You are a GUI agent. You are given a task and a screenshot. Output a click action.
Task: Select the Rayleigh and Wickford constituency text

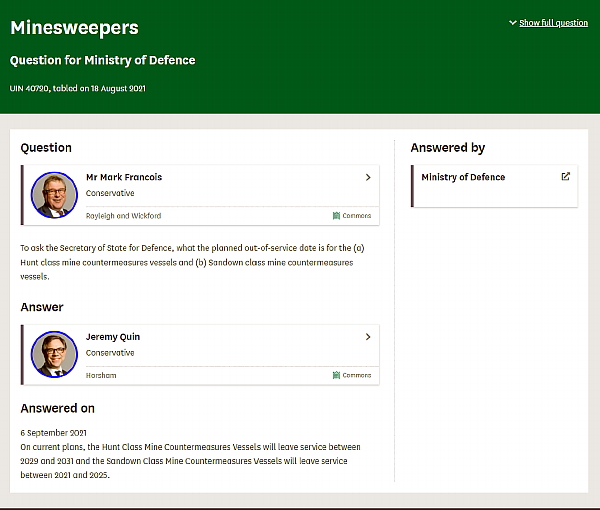123,216
